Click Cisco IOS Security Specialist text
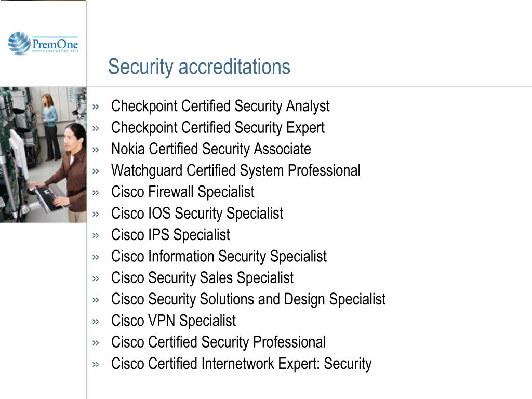Screen dimensions: 532x399 197,214
